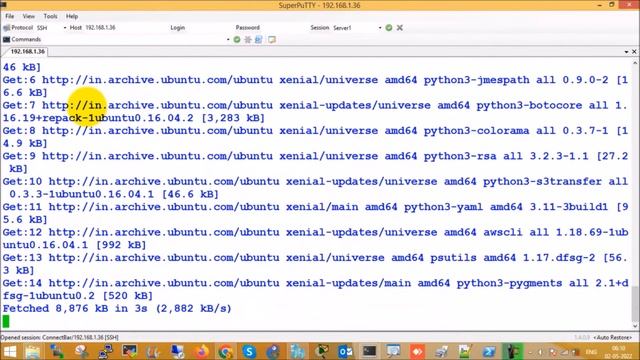This screenshot has width=640, height=360.
Task: Open Skype from the taskbar
Action: [249, 351]
